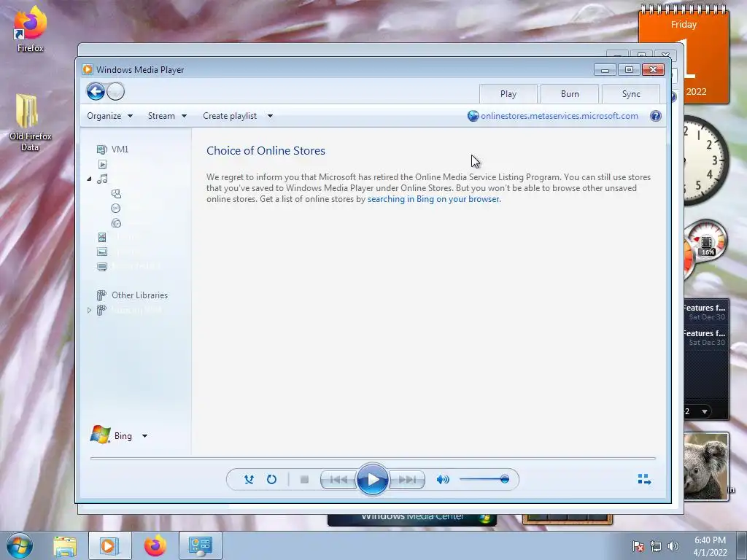Adjust the volume slider
The image size is (747, 560).
484,479
